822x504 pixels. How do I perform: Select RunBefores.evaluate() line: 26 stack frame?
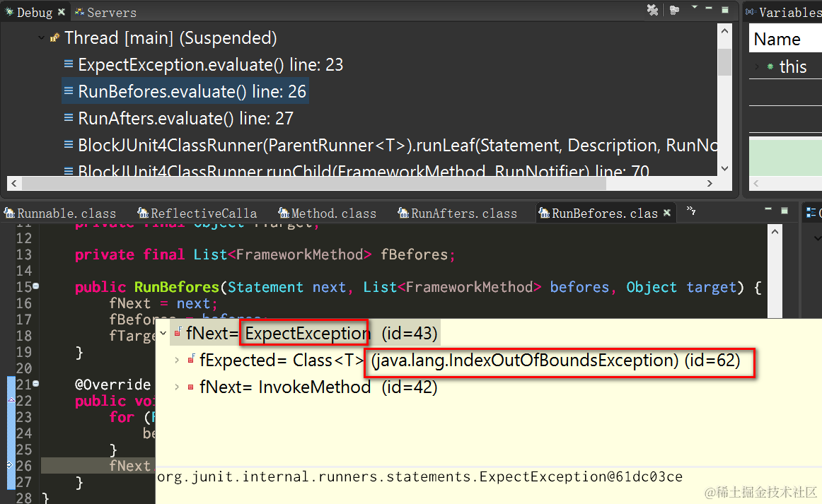pos(192,92)
